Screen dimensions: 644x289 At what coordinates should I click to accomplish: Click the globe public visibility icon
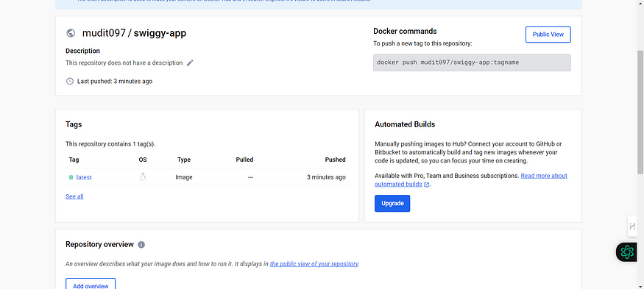pos(71,33)
